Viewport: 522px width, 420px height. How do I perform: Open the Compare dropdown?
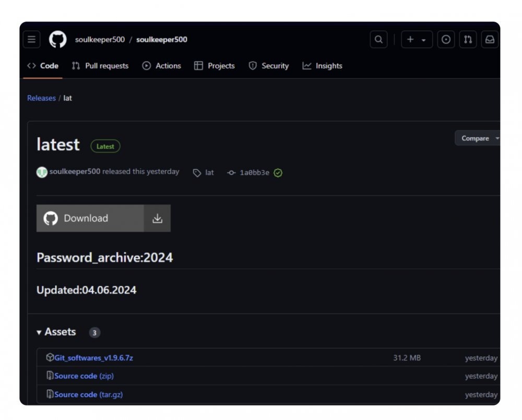coord(478,138)
